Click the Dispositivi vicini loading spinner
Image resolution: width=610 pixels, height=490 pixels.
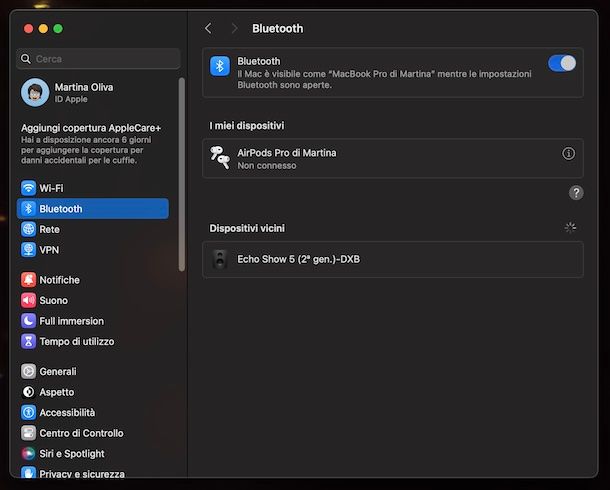(x=570, y=228)
